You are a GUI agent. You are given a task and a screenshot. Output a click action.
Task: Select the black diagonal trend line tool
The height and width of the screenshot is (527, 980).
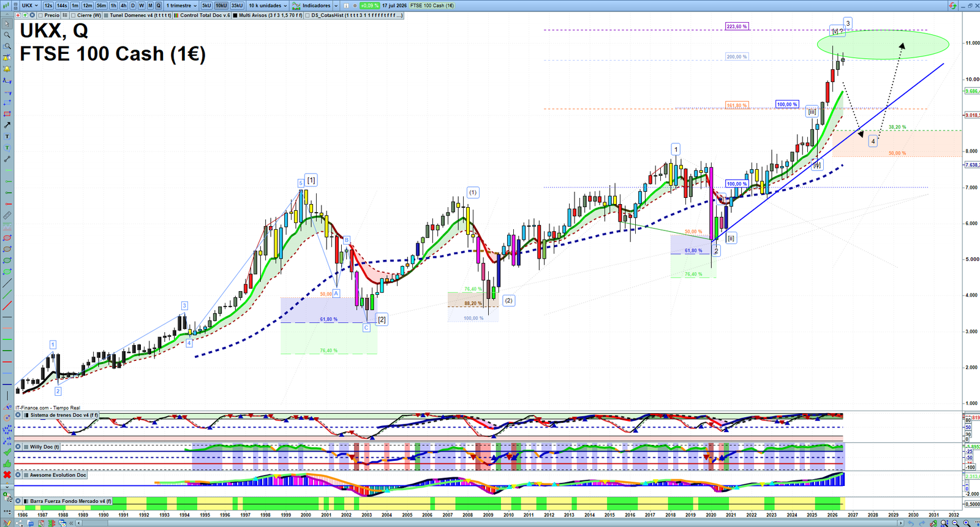7,283
